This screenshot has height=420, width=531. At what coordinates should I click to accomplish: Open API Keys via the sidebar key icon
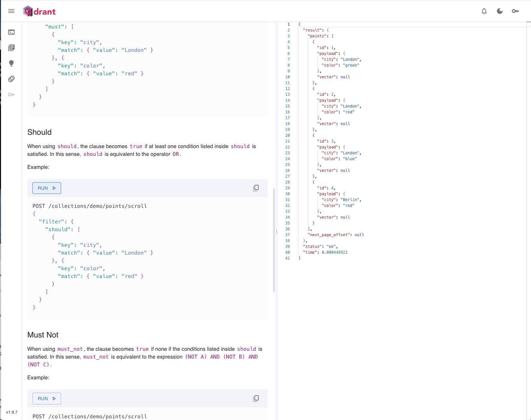[11, 95]
